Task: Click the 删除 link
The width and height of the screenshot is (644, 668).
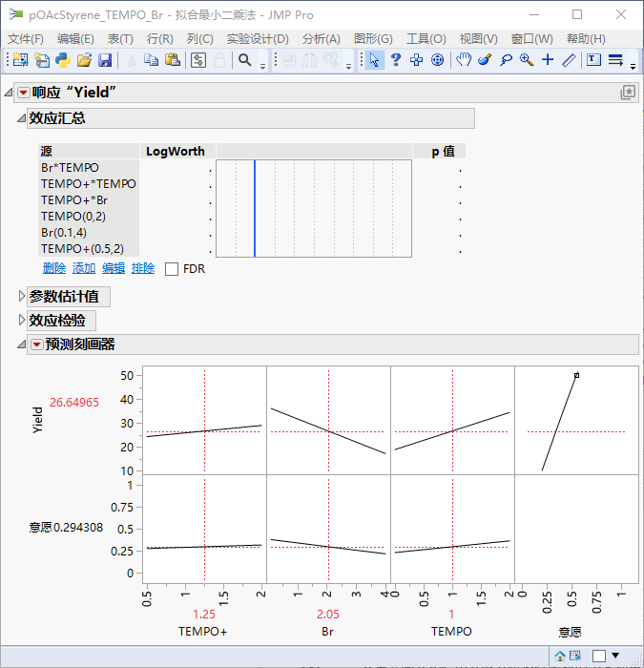Action: [x=54, y=269]
